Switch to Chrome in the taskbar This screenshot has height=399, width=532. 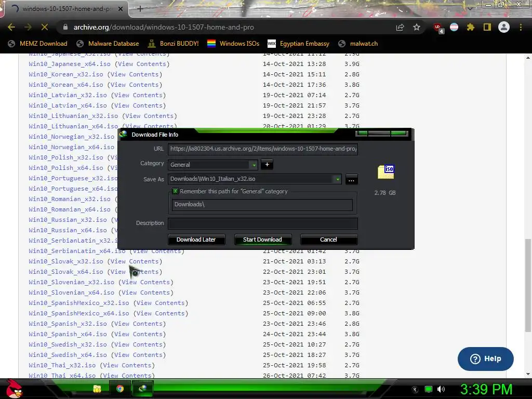120,389
